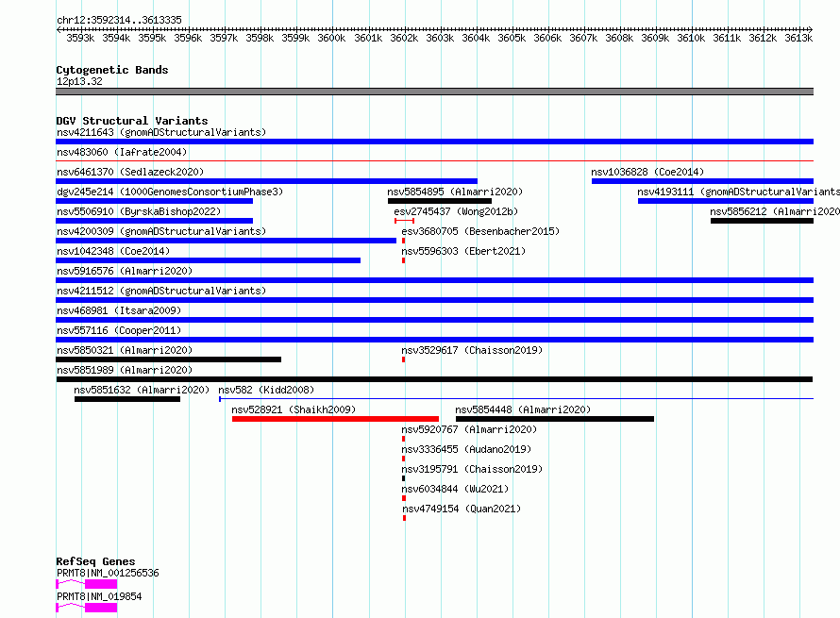This screenshot has height=618, width=840.
Task: Select esv2745437 (Wong2012b) label
Action: coord(456,211)
